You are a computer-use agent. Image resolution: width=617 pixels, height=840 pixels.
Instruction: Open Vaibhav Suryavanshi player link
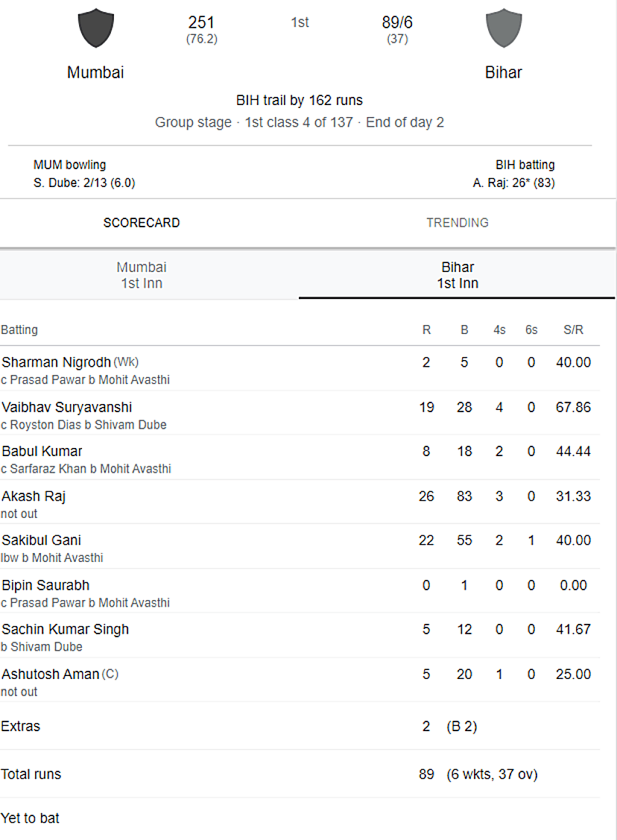point(67,407)
